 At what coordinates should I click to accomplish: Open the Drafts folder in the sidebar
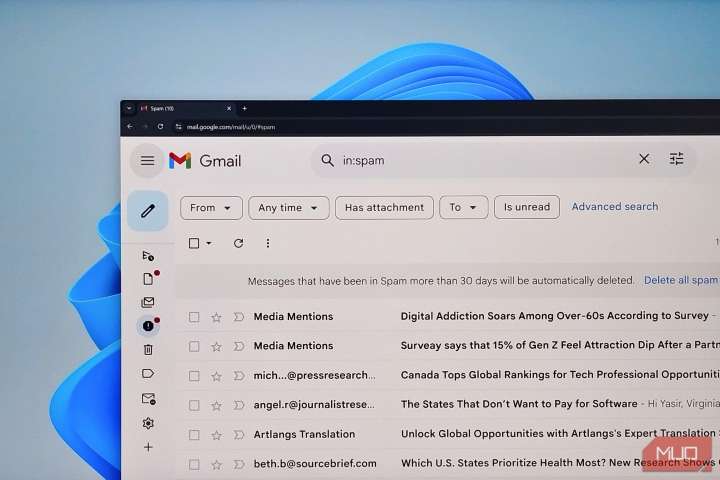click(x=148, y=279)
